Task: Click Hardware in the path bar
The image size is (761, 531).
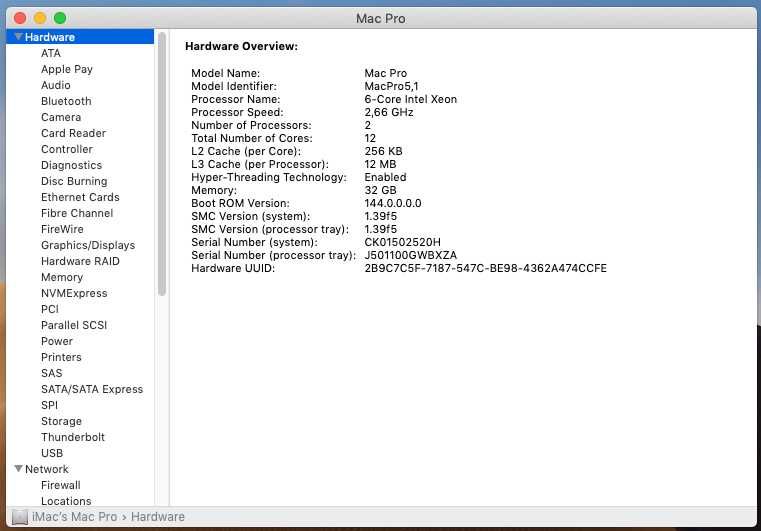Action: [x=158, y=517]
